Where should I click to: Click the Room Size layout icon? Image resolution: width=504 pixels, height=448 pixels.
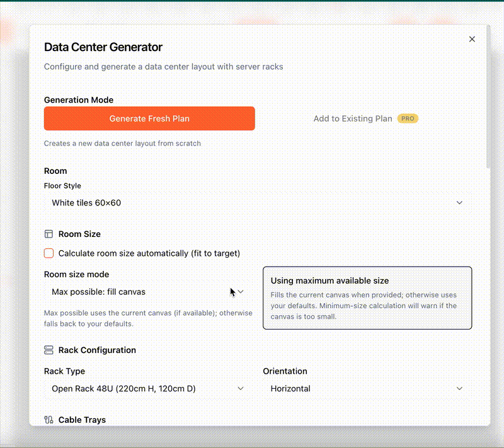(49, 234)
